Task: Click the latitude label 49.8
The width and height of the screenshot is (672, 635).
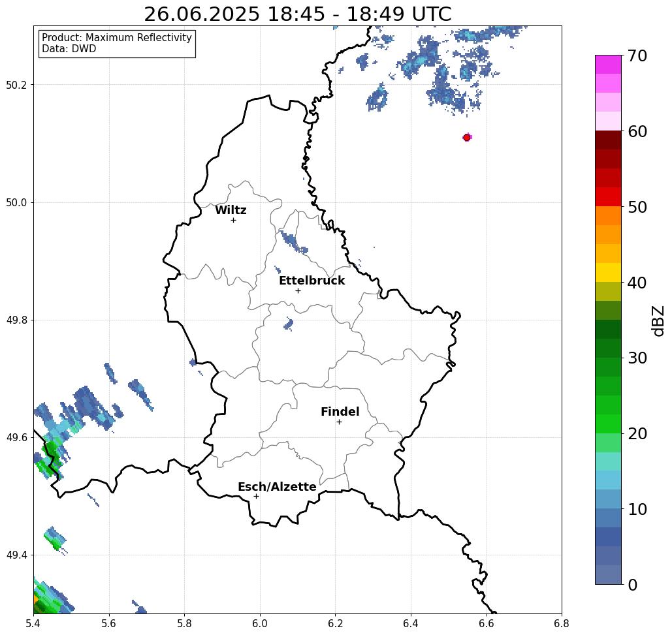Action: (x=16, y=320)
